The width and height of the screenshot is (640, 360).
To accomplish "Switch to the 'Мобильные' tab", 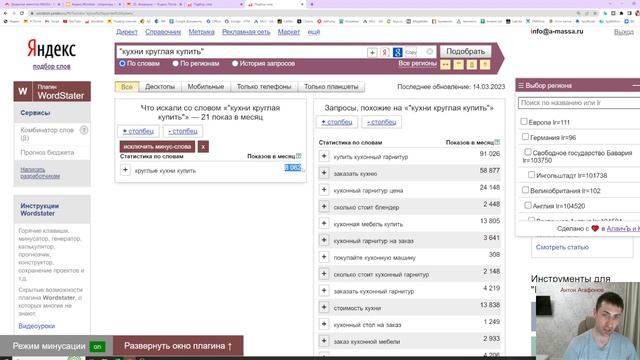I will tap(206, 87).
